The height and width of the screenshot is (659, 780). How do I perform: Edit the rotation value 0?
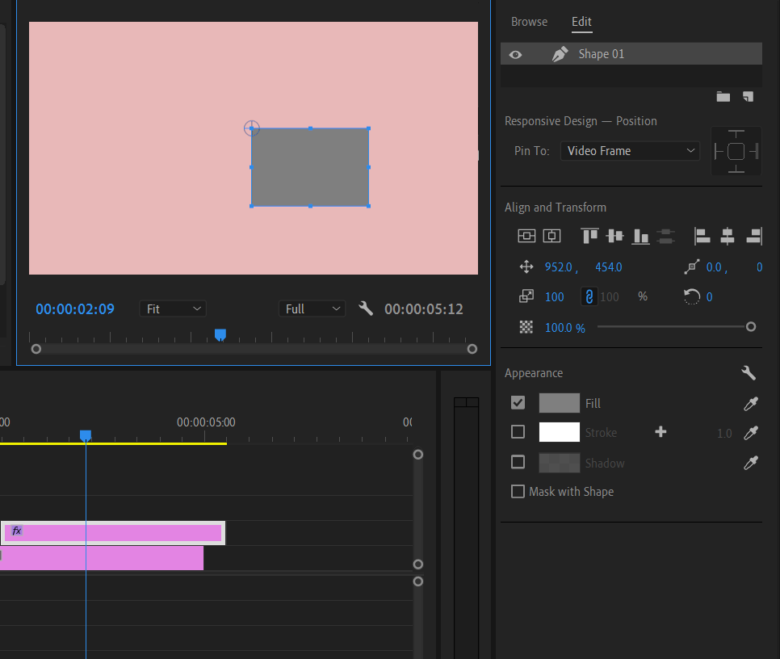(709, 297)
